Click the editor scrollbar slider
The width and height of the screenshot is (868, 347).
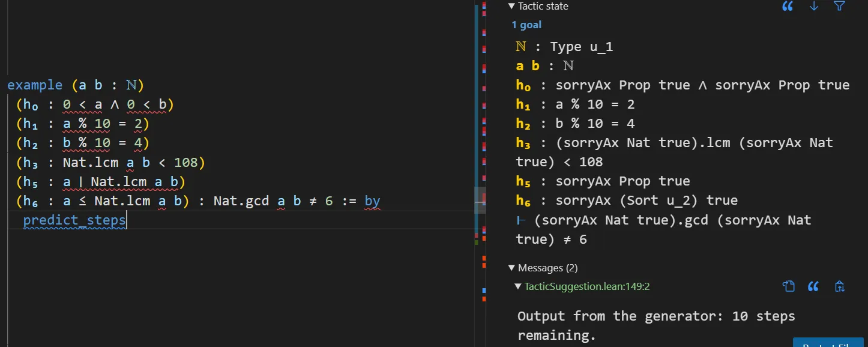480,200
